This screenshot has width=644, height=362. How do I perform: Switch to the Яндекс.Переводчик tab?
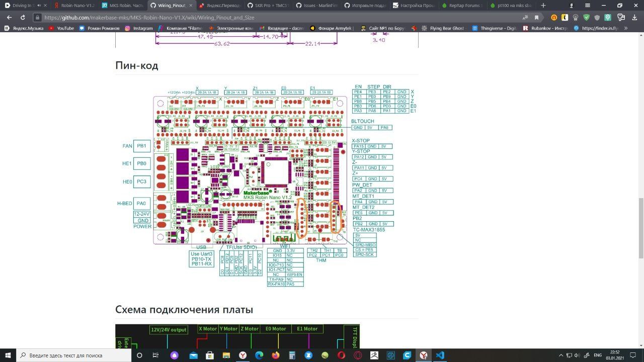click(220, 6)
